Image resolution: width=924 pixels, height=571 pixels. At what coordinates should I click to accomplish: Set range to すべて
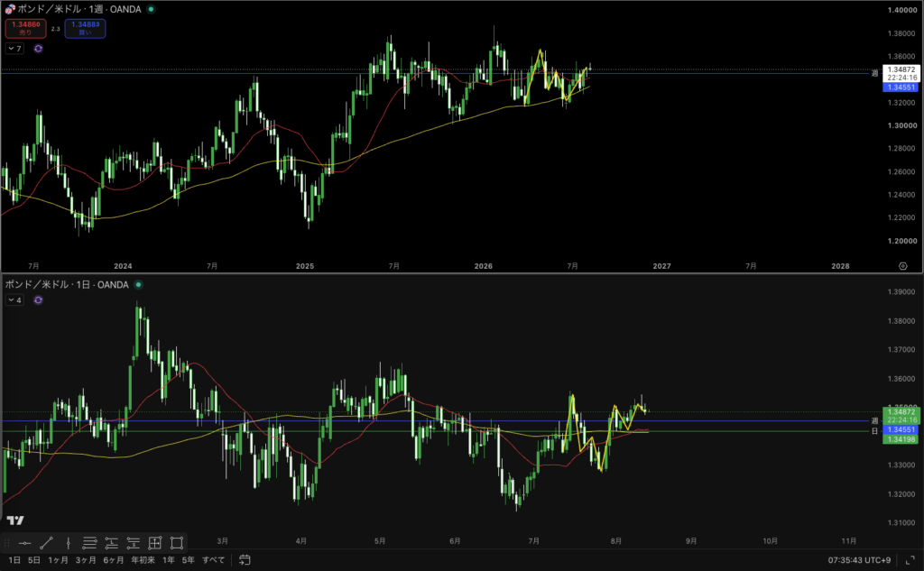point(213,560)
